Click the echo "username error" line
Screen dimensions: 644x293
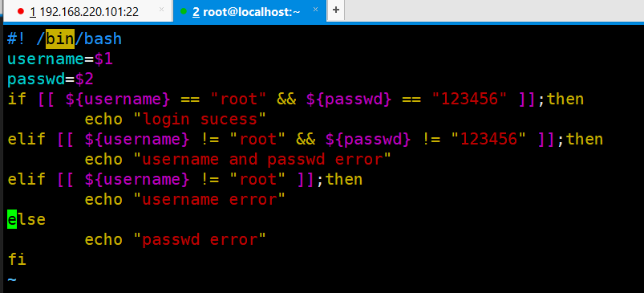pos(184,199)
